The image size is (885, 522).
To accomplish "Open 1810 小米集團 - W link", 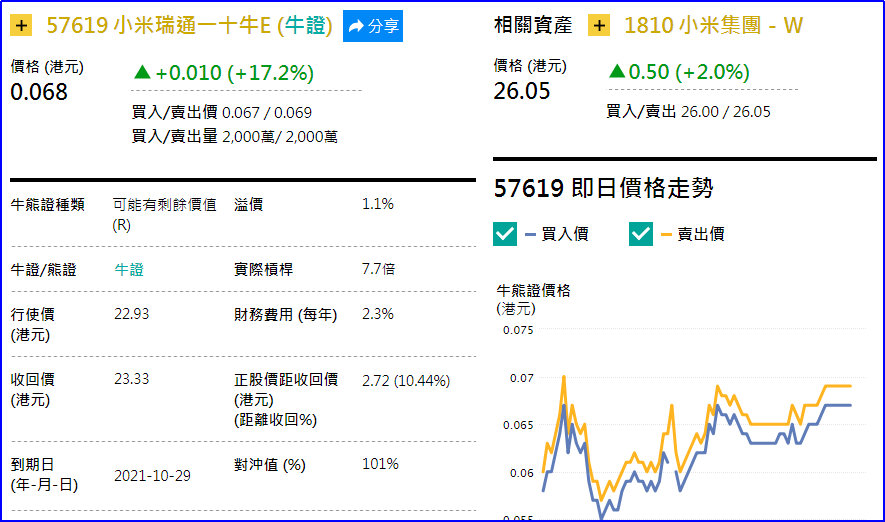I will [x=713, y=25].
